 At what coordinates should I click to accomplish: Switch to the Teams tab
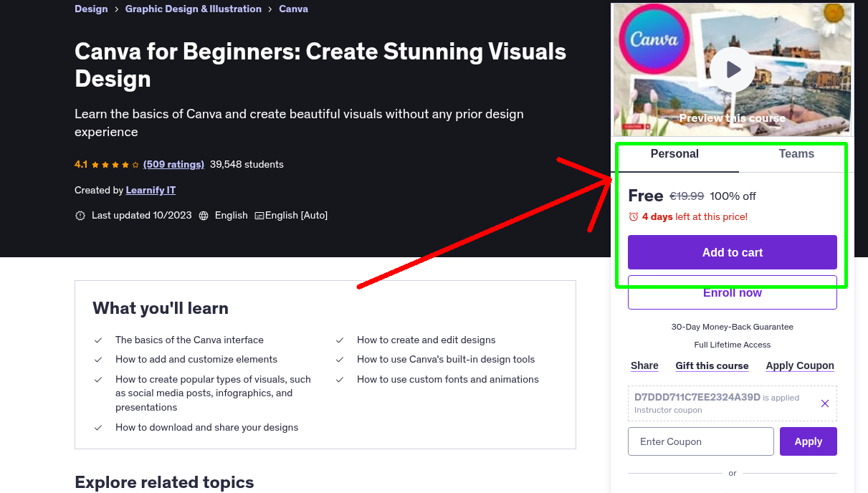click(x=796, y=154)
